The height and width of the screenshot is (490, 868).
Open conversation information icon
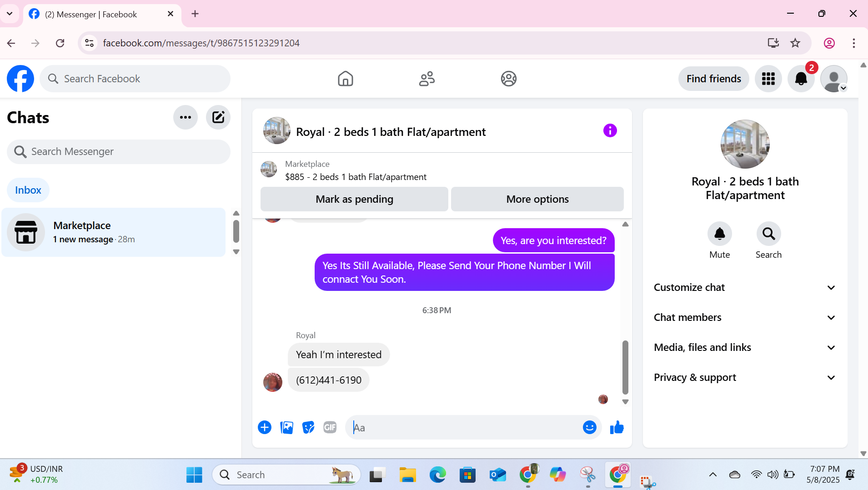tap(610, 131)
